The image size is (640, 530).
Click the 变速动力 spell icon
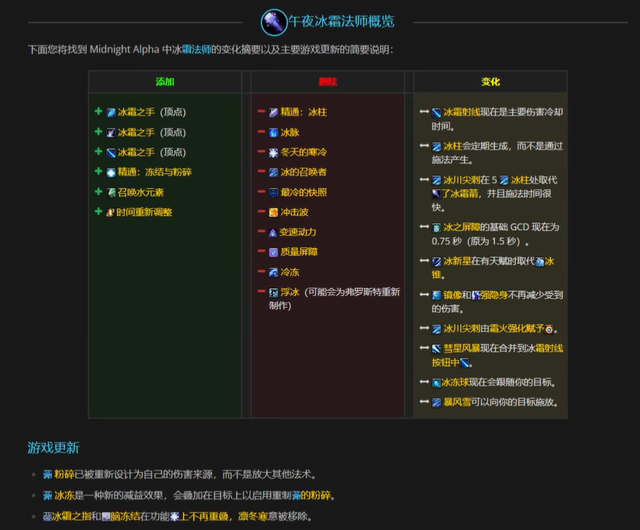(x=273, y=232)
